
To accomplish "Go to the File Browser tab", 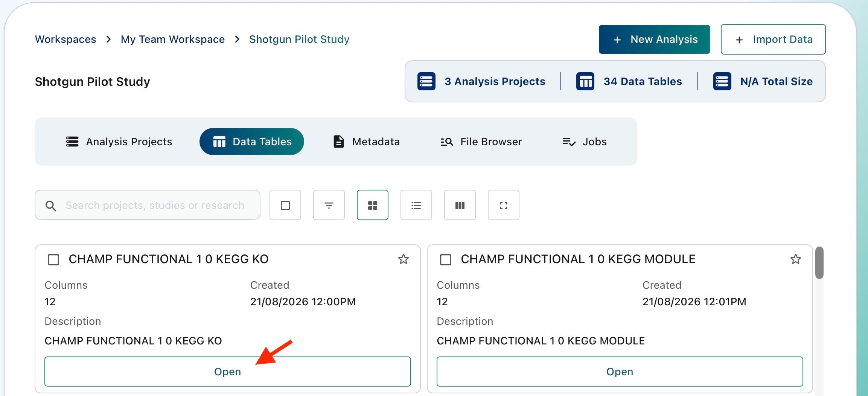I will (x=481, y=142).
